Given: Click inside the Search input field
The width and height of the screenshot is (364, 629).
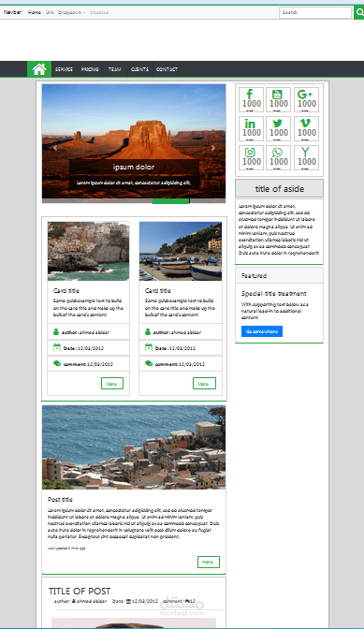Looking at the screenshot, I should [x=315, y=12].
